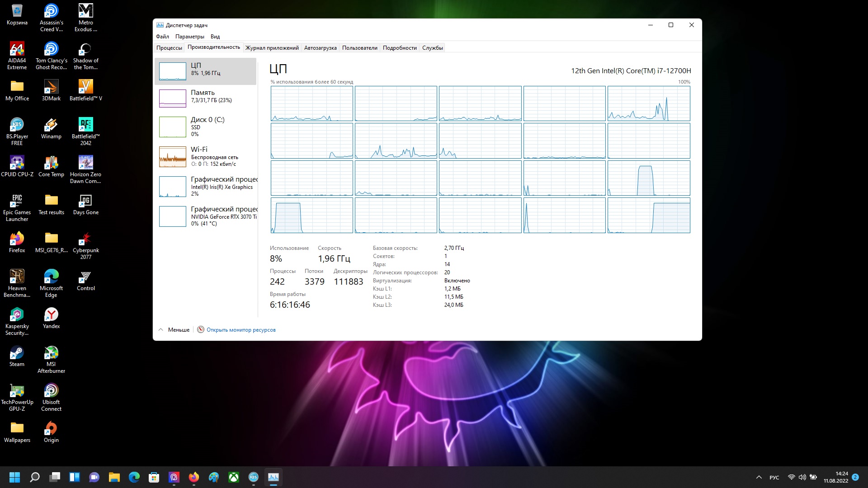Click Открыть монитор ресурсов link

241,330
